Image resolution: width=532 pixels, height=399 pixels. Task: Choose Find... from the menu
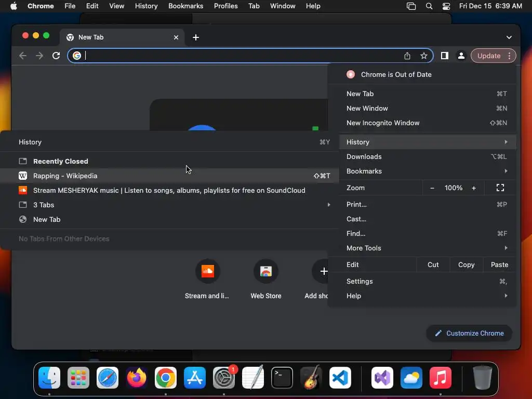(427, 233)
